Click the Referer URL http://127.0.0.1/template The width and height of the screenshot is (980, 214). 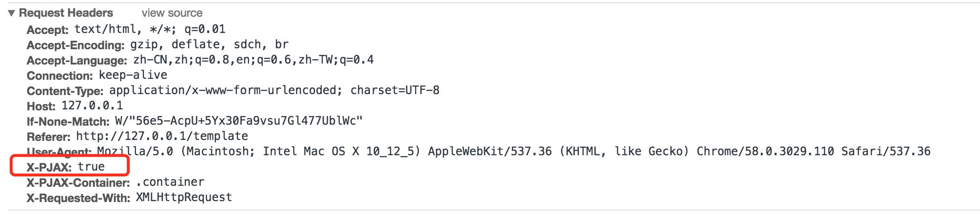pos(162,136)
